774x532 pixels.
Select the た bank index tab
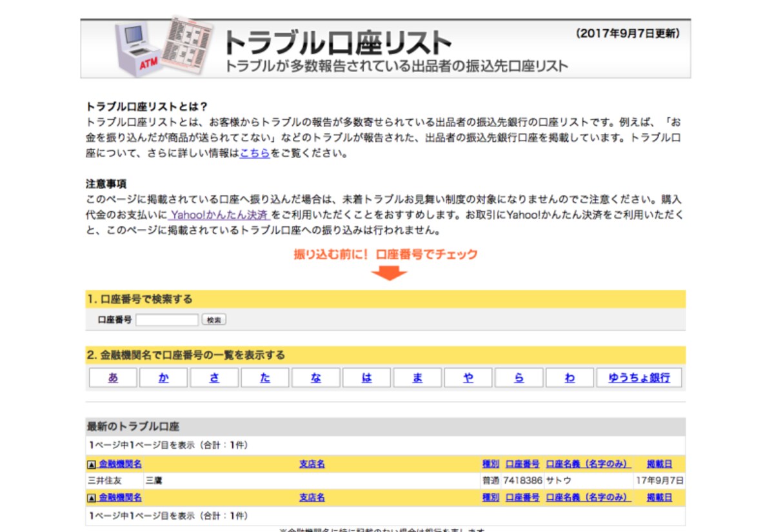tap(265, 378)
